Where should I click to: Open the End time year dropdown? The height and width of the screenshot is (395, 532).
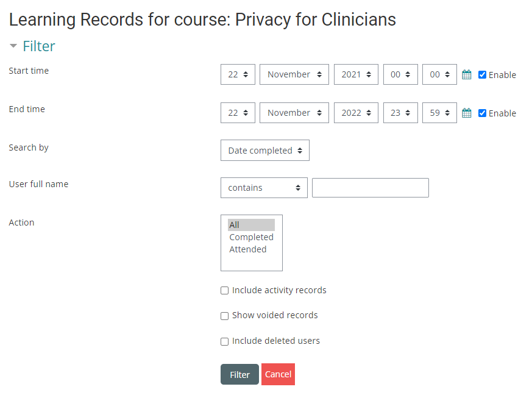pos(356,113)
